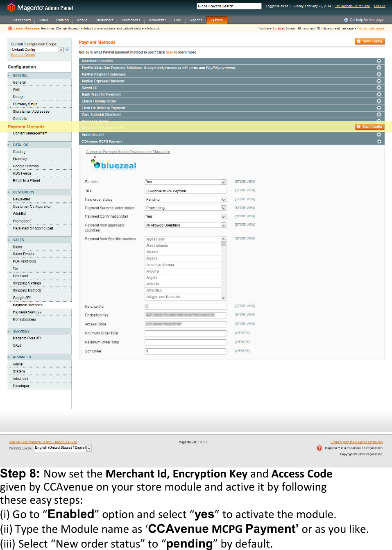Expand the GENERAL section arrow icon
Viewport: 392px width, 550px height.
[8, 75]
